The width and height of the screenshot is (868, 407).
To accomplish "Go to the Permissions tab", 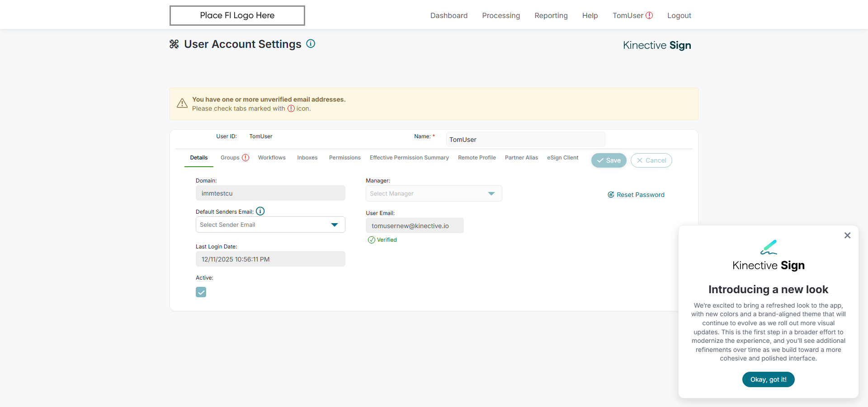I will (345, 158).
